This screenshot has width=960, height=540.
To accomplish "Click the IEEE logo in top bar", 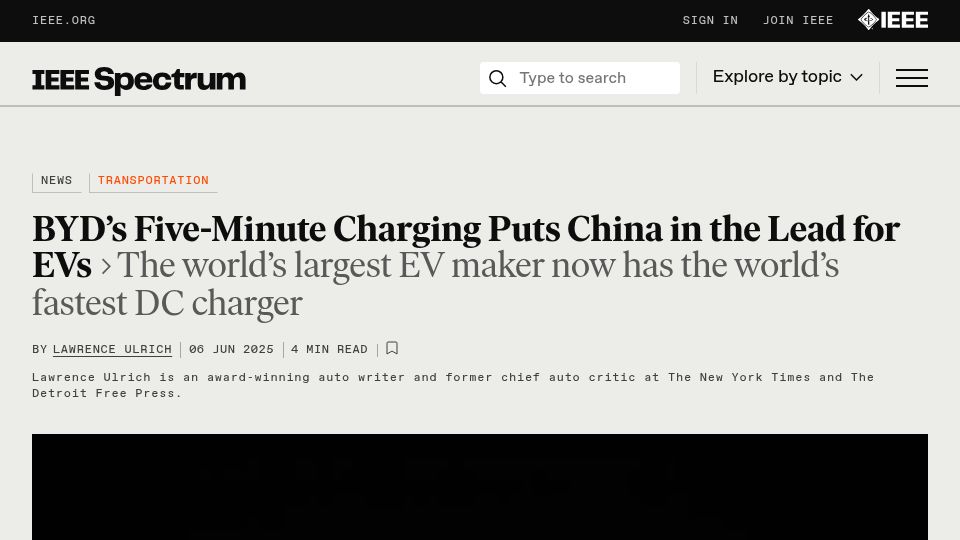I will click(x=893, y=20).
